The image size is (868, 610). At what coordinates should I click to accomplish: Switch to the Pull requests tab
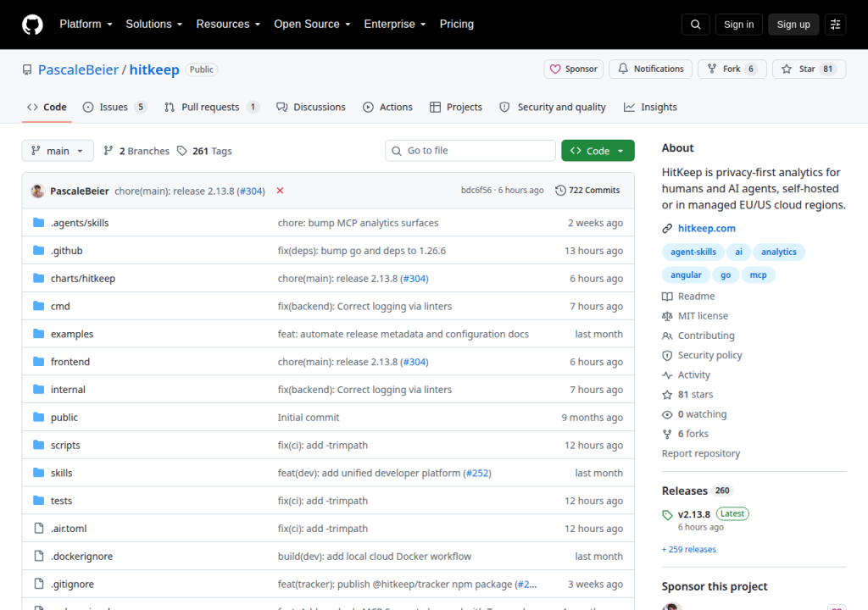[211, 108]
